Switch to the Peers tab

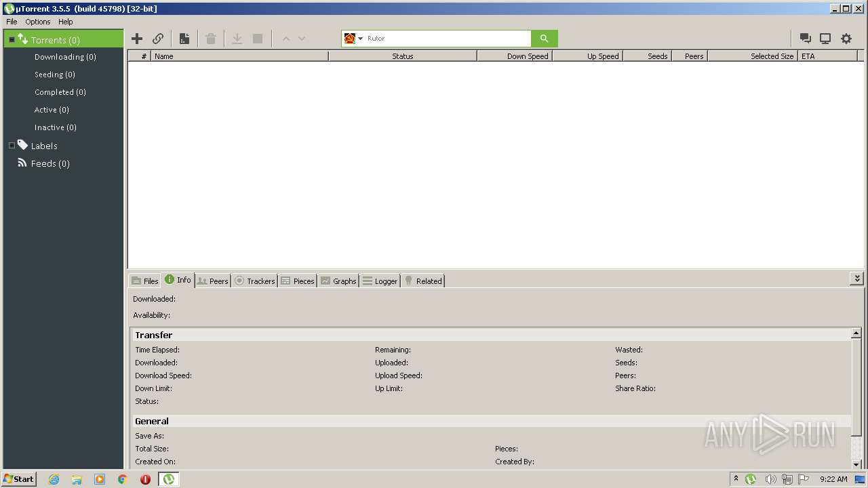pos(213,281)
